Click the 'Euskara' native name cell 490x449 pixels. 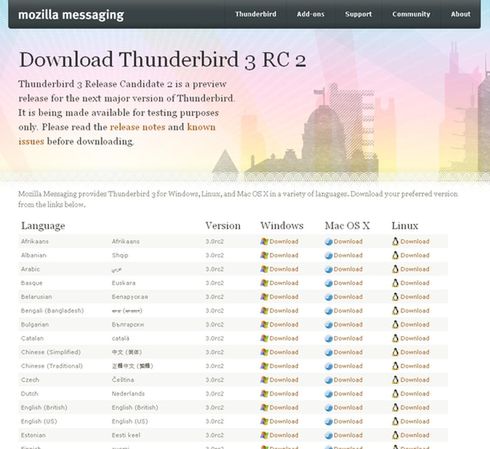click(124, 283)
